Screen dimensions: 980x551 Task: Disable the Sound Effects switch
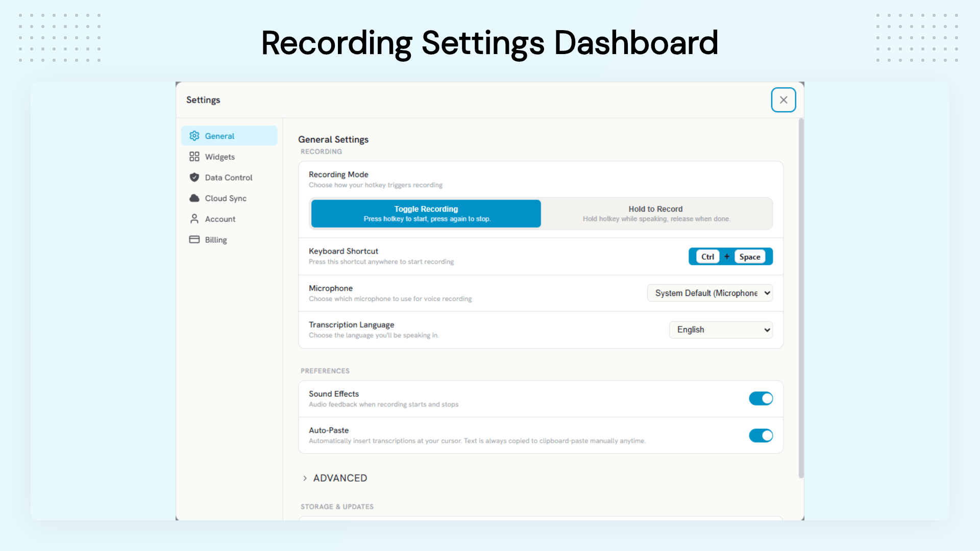click(x=761, y=398)
